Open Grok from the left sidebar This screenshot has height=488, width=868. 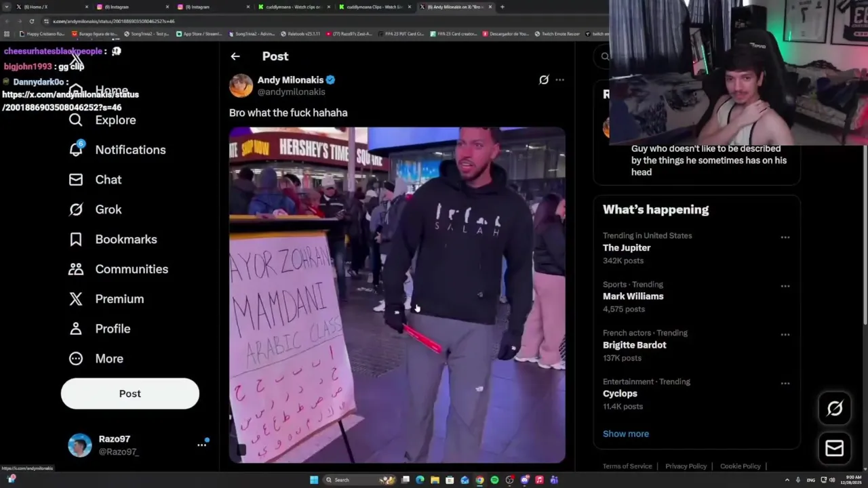click(95, 209)
